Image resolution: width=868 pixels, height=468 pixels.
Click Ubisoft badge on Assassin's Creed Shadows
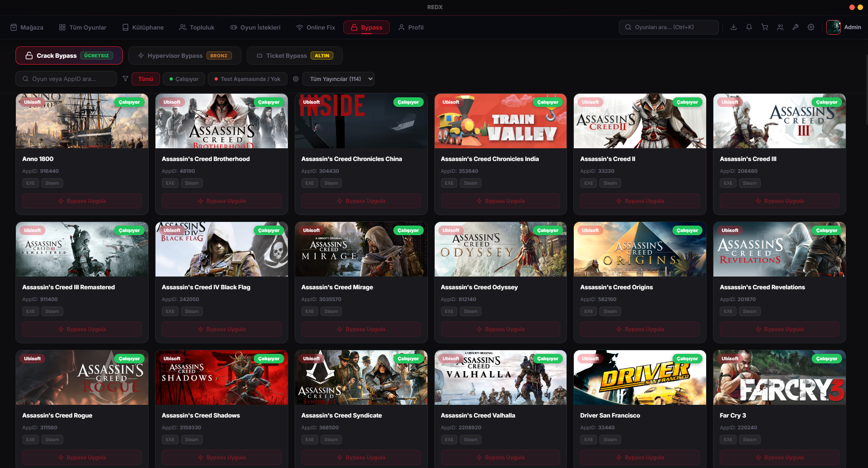pos(172,359)
